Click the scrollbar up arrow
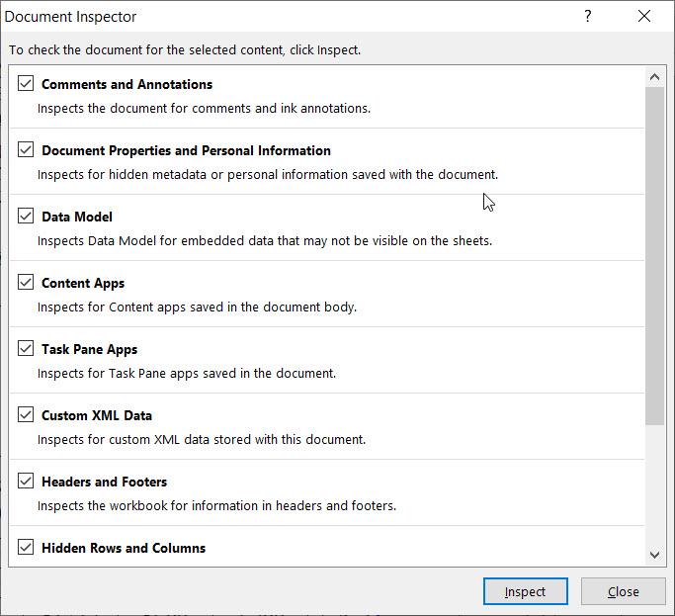The image size is (675, 616). [x=655, y=77]
